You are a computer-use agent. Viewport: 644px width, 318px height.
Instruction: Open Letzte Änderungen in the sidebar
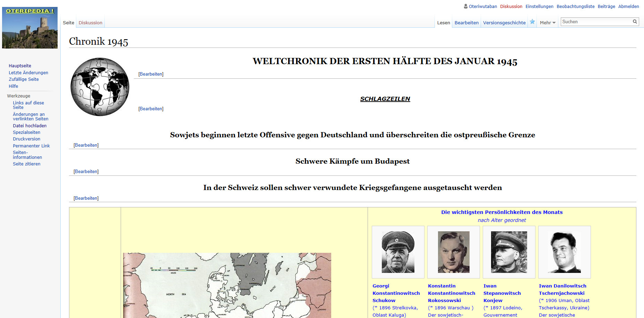[x=28, y=72]
